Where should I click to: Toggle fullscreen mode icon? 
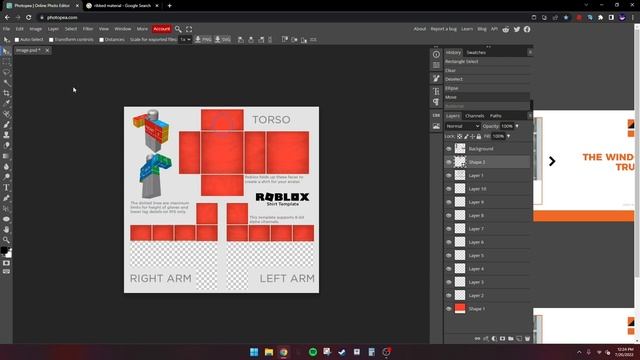(189, 29)
